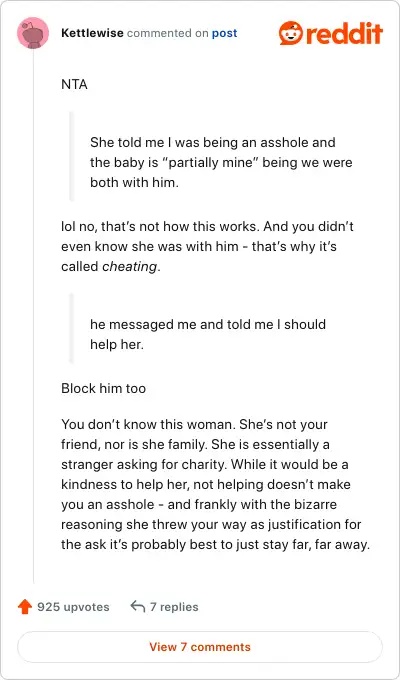Click the orange upvote arrow
400x680 pixels.
25,607
